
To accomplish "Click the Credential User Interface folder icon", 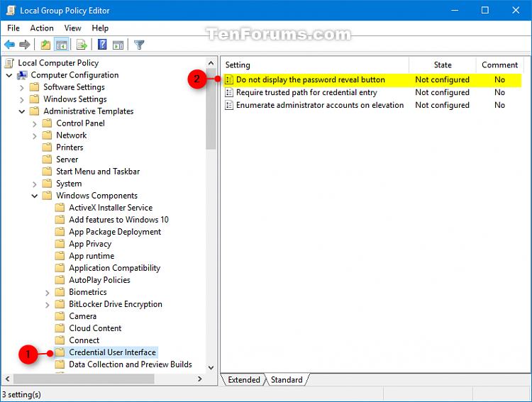I will pyautogui.click(x=60, y=352).
